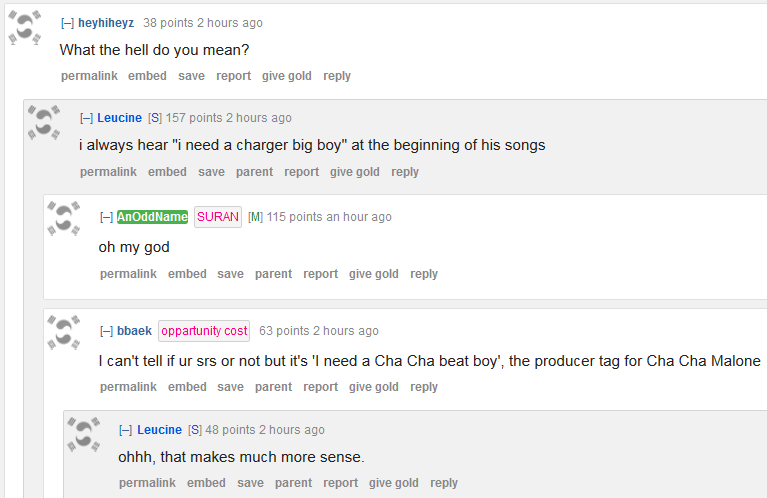
Task: Reply to heyhiheyz's comment
Action: point(337,76)
